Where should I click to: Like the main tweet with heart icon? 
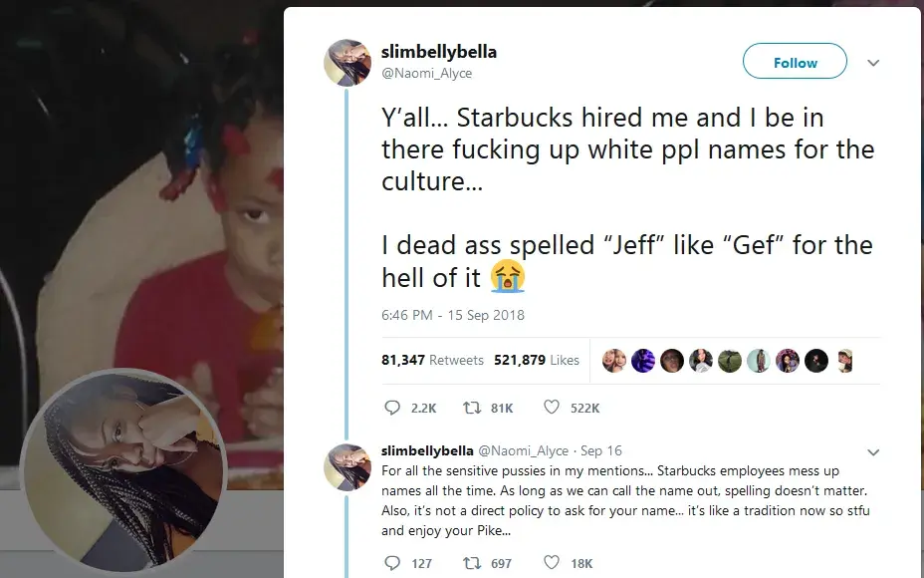pyautogui.click(x=551, y=408)
